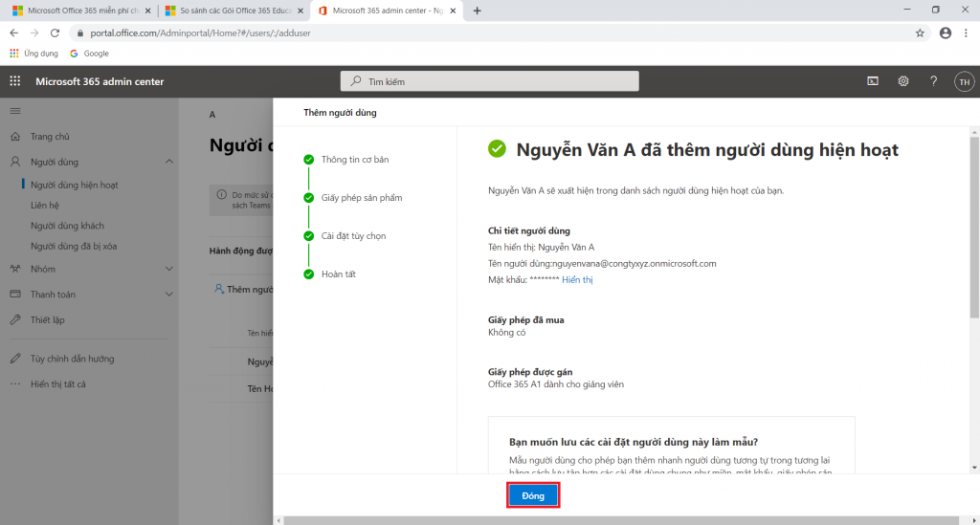Open the Cloud Shell icon in header

click(x=873, y=81)
